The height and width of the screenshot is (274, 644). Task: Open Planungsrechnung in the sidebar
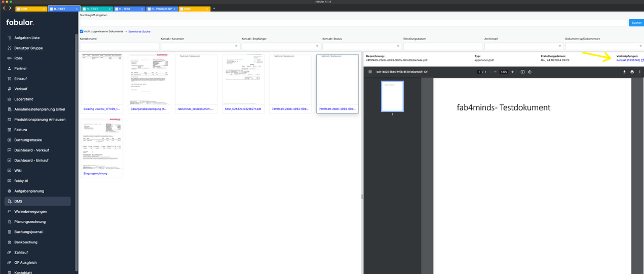(x=37, y=222)
